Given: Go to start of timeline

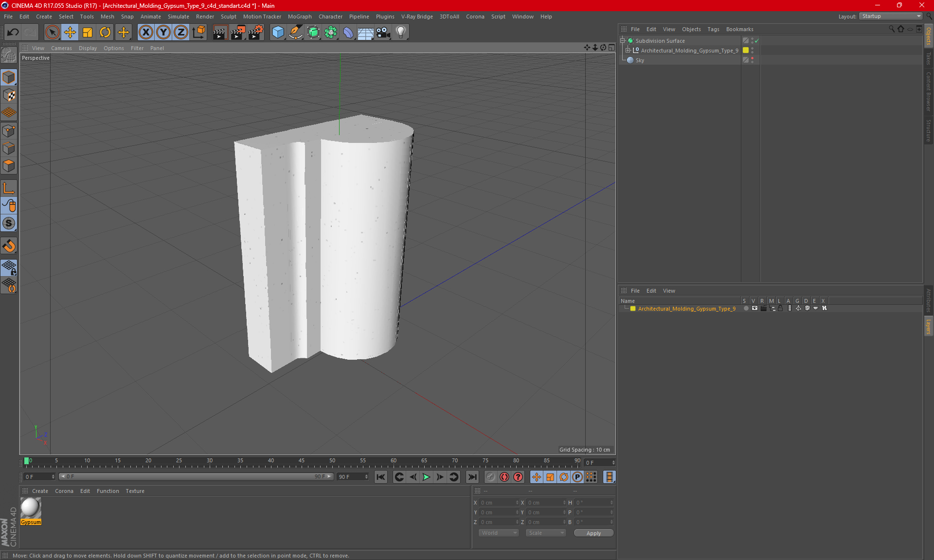Looking at the screenshot, I should tap(381, 477).
